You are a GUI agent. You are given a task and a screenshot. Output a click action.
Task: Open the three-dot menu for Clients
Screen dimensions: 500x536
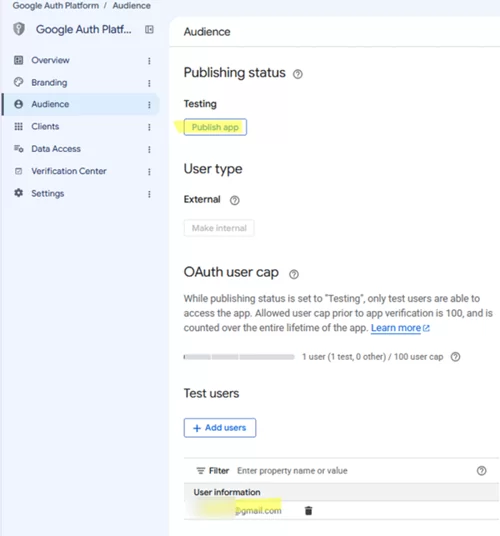pos(149,127)
